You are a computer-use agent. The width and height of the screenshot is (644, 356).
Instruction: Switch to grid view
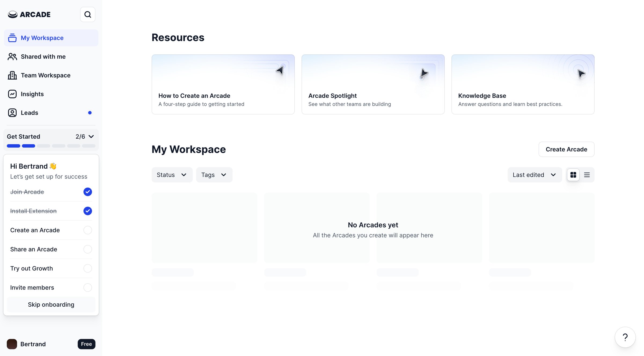click(x=573, y=175)
